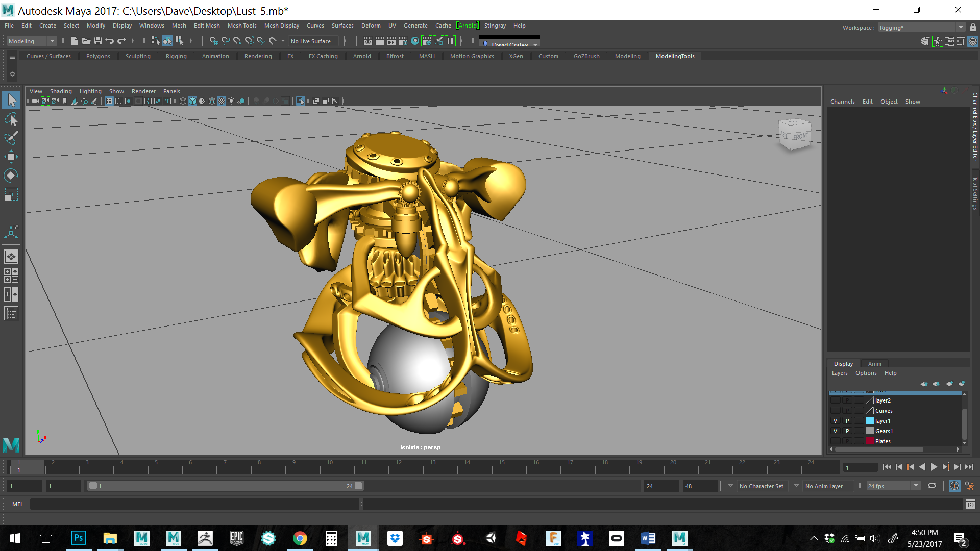Click the MEL command line label
Viewport: 980px width, 551px height.
tap(18, 504)
